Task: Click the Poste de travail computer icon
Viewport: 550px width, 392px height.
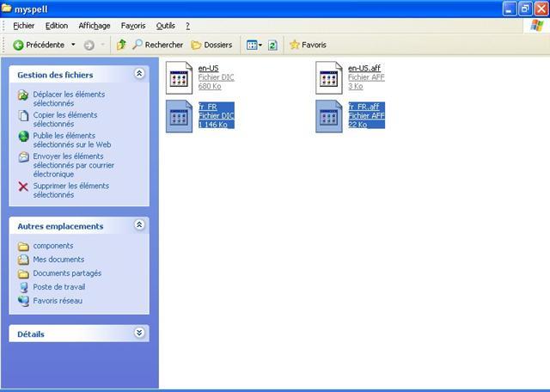Action: (23, 287)
